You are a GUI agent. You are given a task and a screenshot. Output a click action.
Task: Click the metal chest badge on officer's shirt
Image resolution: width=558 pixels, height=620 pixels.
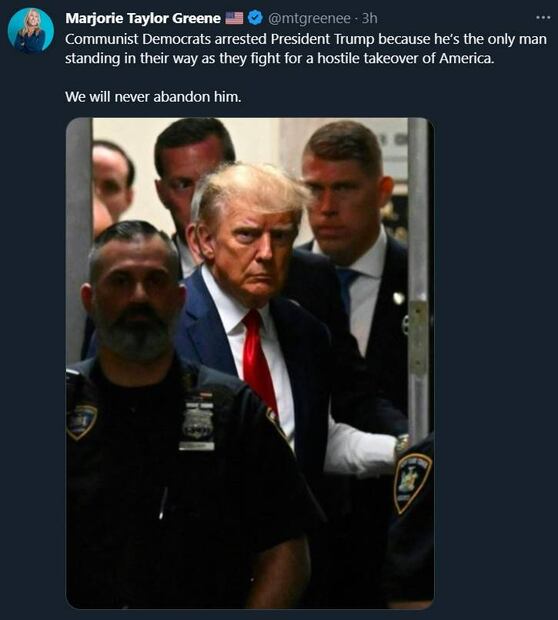pos(197,422)
